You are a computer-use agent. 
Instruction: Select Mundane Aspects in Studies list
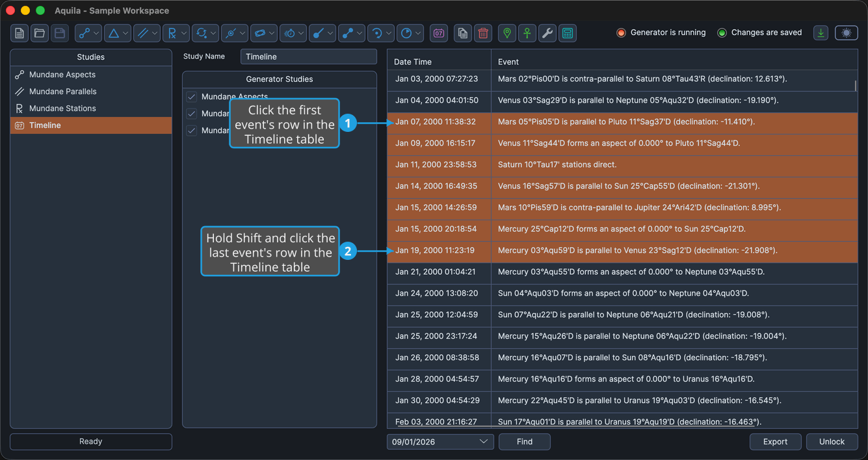point(91,75)
